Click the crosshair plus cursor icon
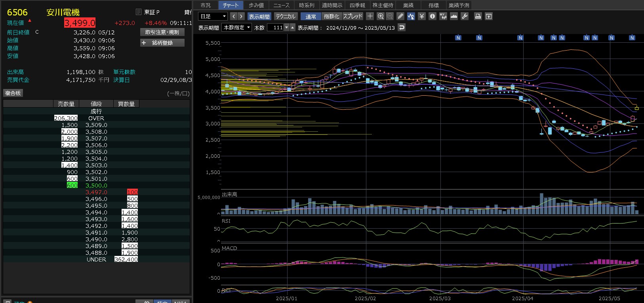644x303 pixels. (x=370, y=16)
